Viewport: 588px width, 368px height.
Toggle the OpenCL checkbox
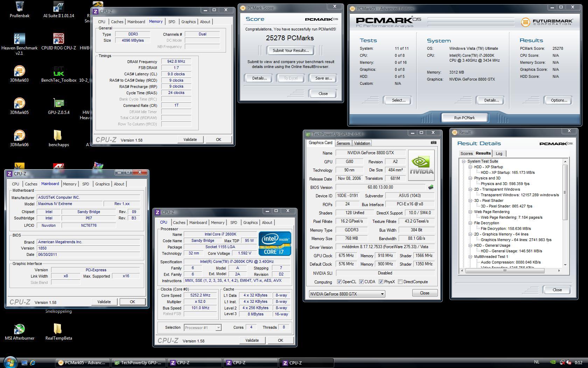(339, 282)
